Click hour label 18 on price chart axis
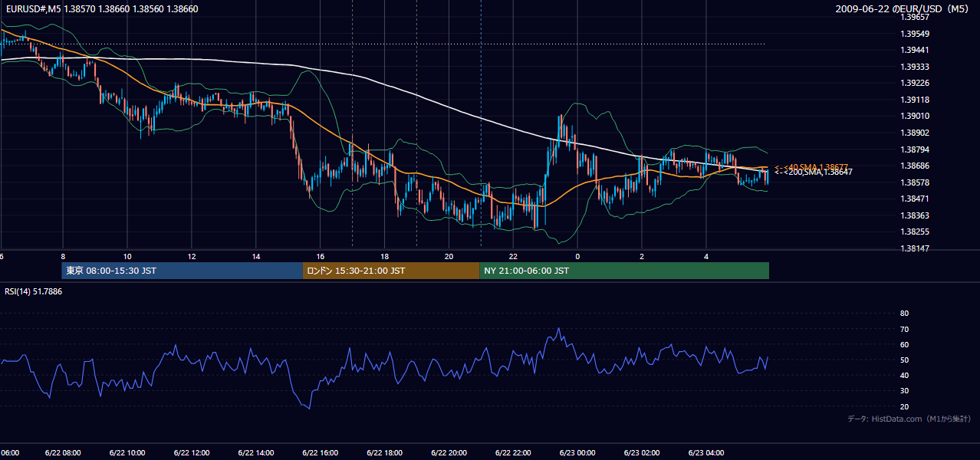Image resolution: width=980 pixels, height=460 pixels. 385,256
